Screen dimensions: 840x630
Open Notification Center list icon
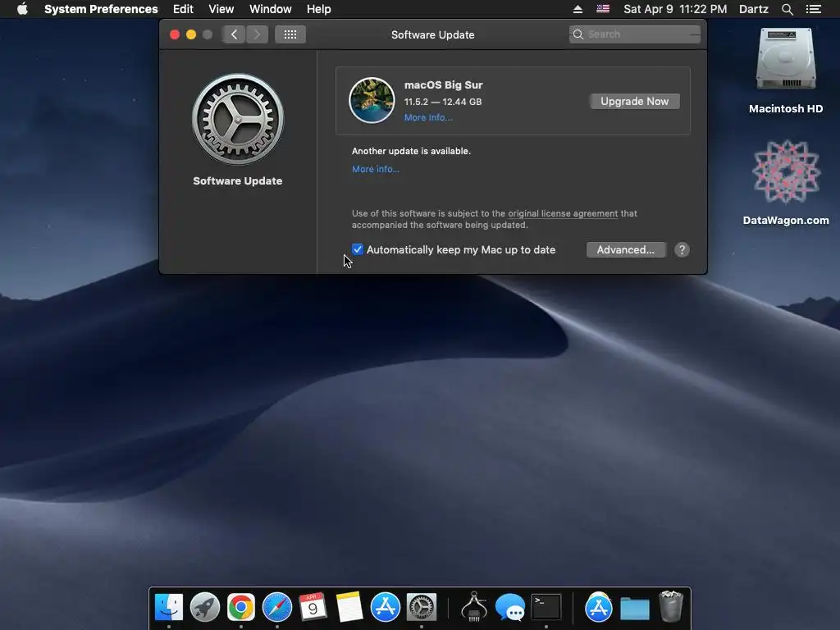tap(813, 9)
